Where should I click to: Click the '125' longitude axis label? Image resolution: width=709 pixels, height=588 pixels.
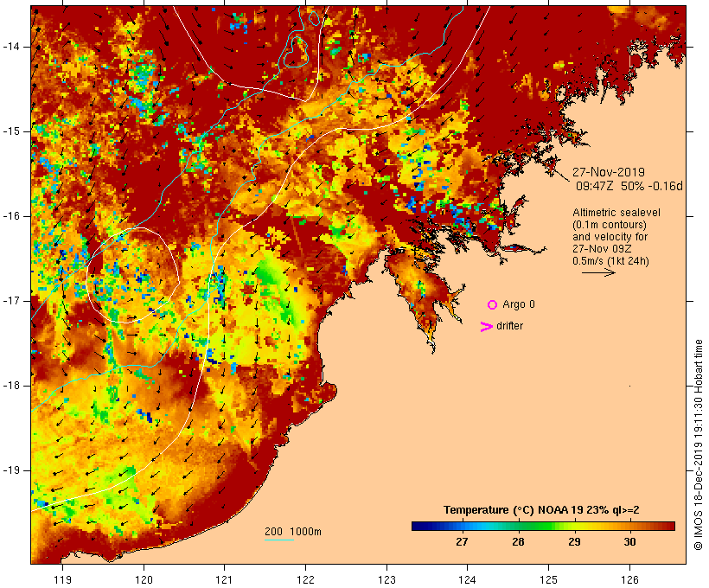pyautogui.click(x=549, y=580)
